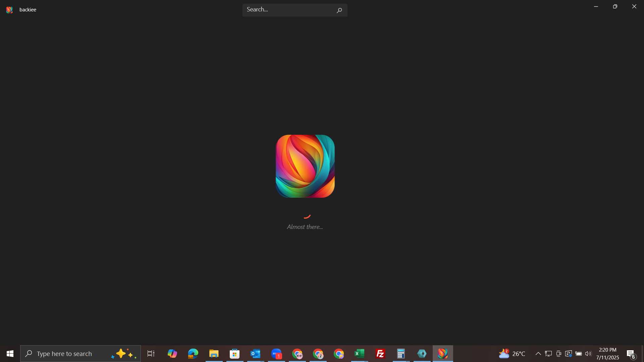Launch Copilot from the taskbar

(x=172, y=354)
